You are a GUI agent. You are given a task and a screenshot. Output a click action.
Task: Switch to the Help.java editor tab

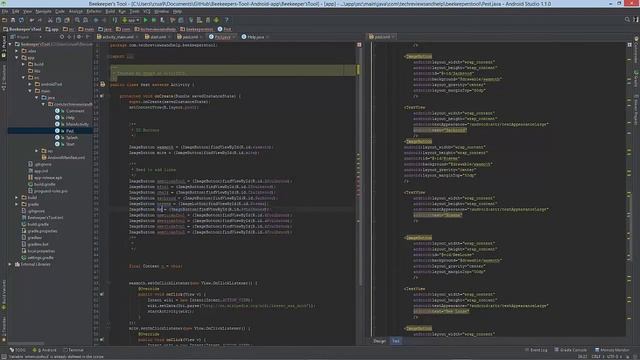coord(256,37)
